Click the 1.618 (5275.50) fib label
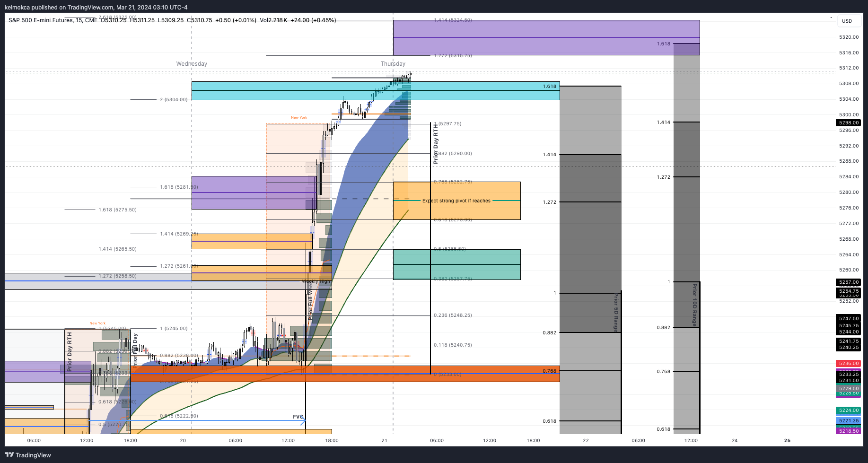This screenshot has width=868, height=463. point(117,210)
